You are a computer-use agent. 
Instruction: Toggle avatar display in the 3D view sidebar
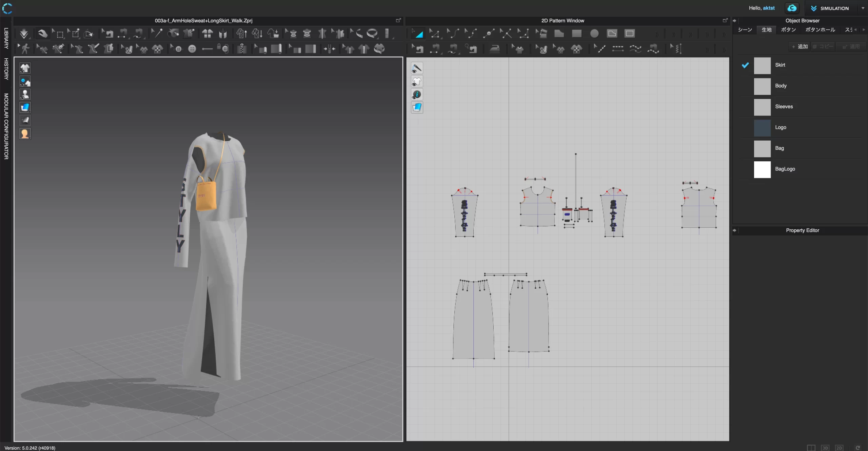pyautogui.click(x=25, y=94)
